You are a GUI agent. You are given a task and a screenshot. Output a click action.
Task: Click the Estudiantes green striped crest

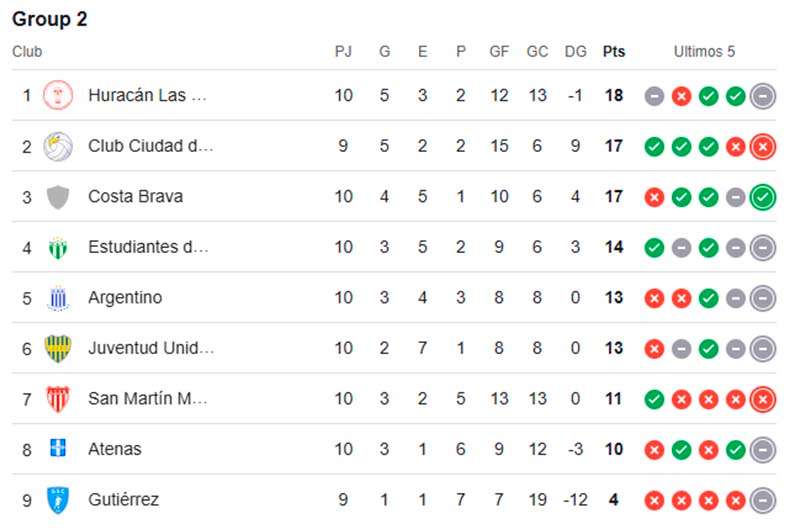58,248
